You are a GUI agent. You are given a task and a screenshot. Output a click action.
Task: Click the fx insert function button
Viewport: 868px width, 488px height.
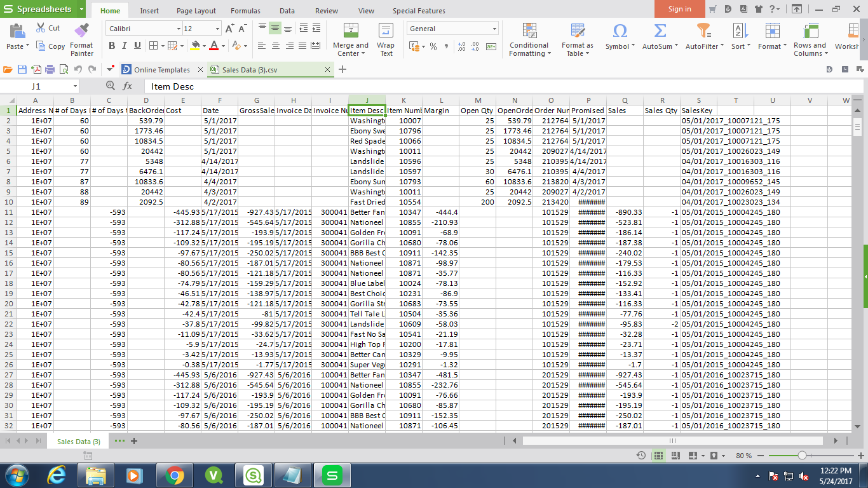128,86
